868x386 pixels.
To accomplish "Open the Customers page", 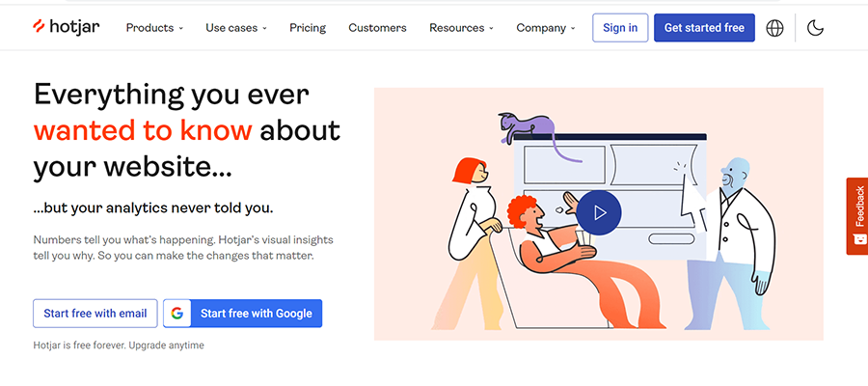I will 377,28.
